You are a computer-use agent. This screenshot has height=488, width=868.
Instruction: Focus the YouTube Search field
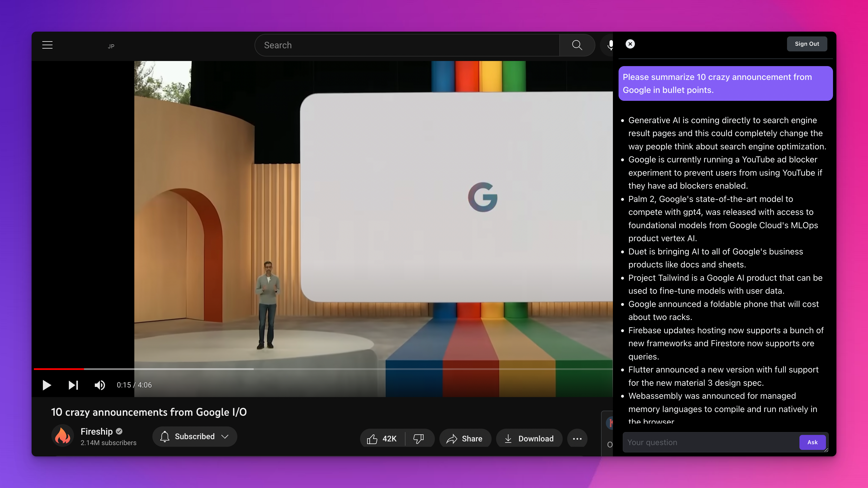407,45
